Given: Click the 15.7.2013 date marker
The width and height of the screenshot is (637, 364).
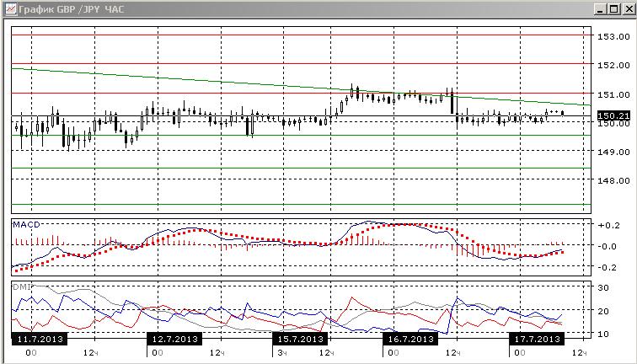Looking at the screenshot, I should click(300, 339).
